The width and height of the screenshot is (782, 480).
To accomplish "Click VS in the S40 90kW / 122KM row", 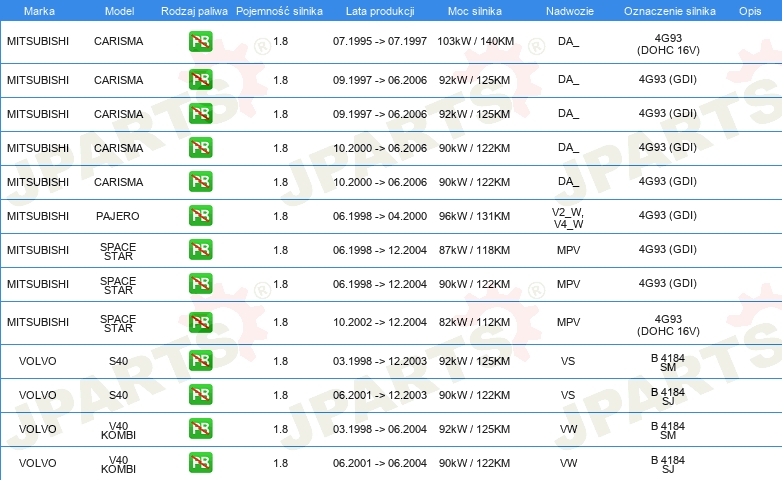I will (568, 395).
